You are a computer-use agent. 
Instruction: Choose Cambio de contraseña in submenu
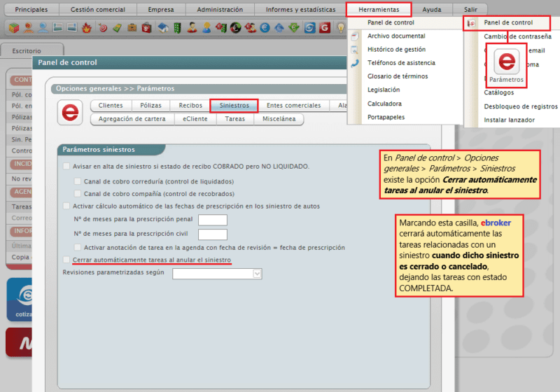click(517, 36)
